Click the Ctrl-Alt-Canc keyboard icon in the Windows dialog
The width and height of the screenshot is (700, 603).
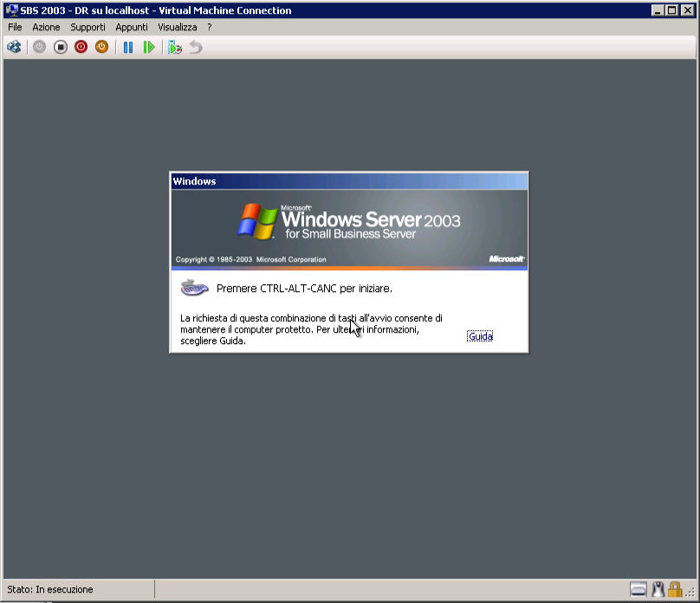click(194, 288)
